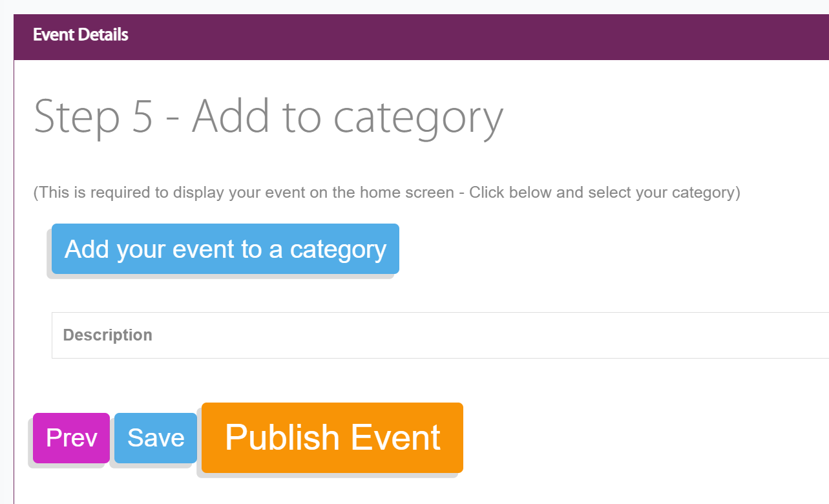Click inside the Description table row

[440, 335]
